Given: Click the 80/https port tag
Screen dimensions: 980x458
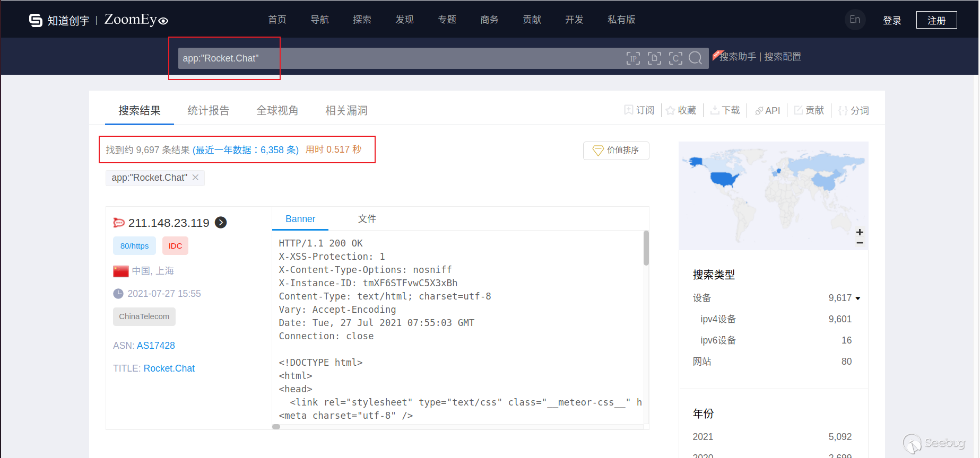Looking at the screenshot, I should tap(134, 246).
